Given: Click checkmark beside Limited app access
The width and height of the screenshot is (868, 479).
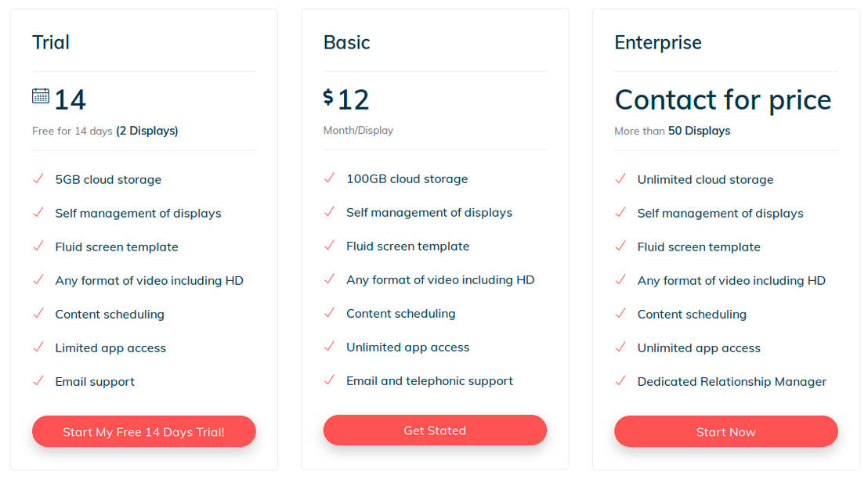Looking at the screenshot, I should pos(38,348).
